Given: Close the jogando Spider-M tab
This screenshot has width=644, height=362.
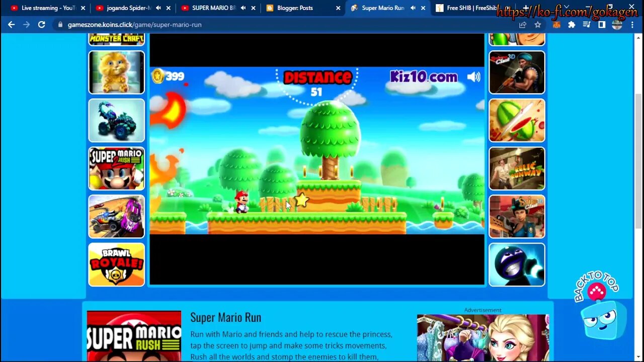Looking at the screenshot, I should (x=168, y=8).
